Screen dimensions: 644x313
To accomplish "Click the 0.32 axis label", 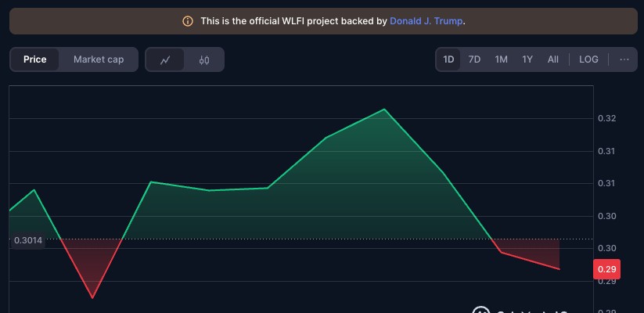I will [x=606, y=119].
